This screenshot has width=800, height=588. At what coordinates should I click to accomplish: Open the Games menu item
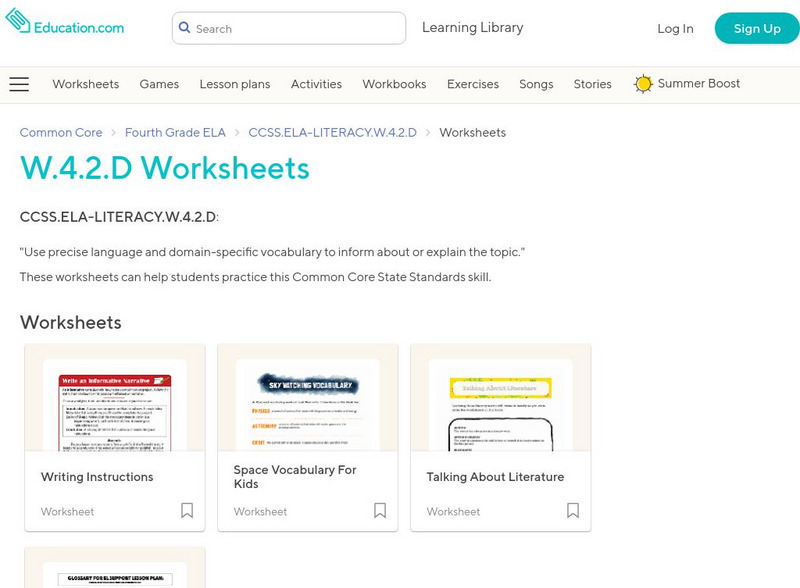pyautogui.click(x=159, y=84)
